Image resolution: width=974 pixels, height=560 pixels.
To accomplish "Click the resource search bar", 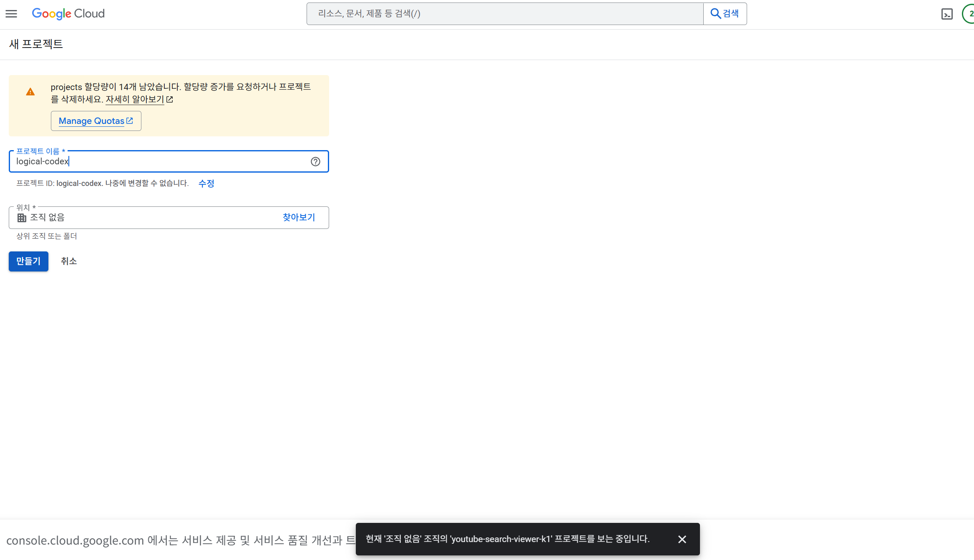I will click(x=505, y=14).
